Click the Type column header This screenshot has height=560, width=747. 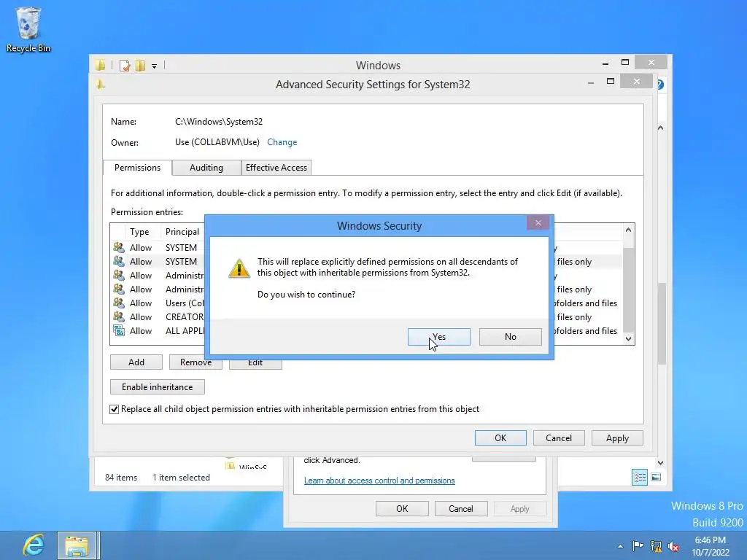click(139, 232)
